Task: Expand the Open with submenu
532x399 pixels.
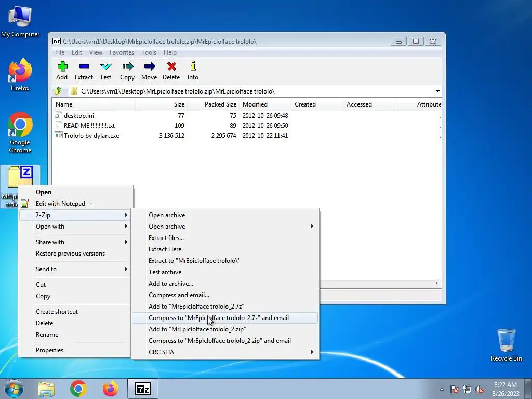Action: pyautogui.click(x=126, y=227)
